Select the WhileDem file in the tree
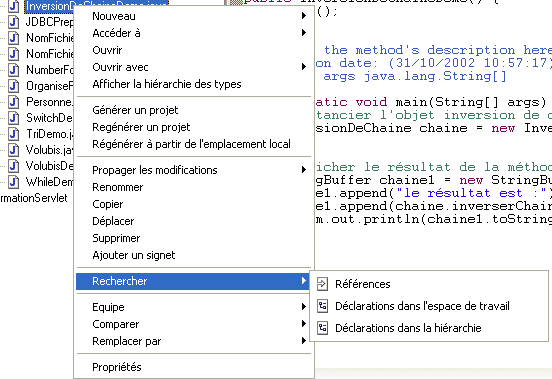The width and height of the screenshot is (552, 379). click(49, 182)
